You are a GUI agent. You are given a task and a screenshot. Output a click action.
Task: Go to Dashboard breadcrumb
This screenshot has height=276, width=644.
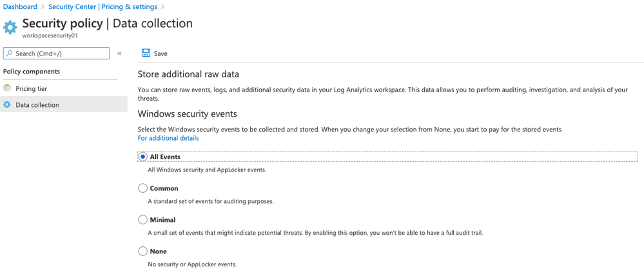pos(20,6)
